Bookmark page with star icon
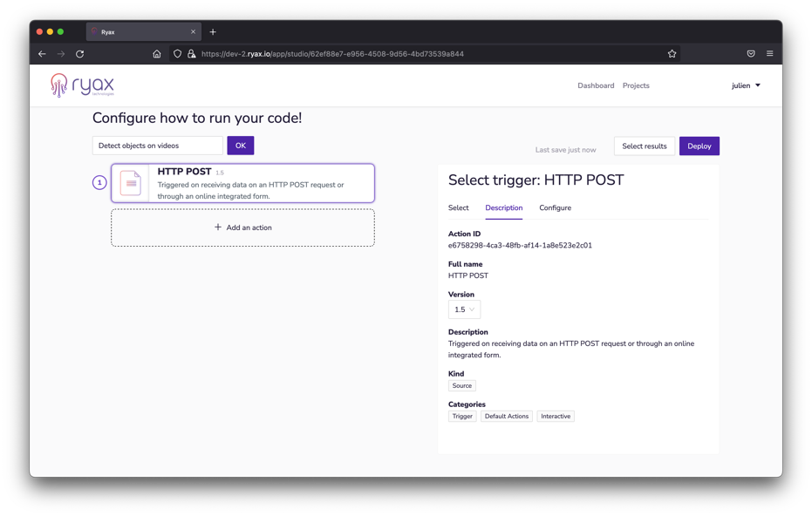The height and width of the screenshot is (516, 812). (672, 54)
